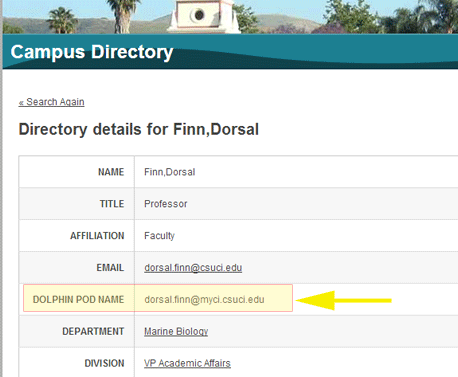Click the DOLPHIN POD NAME label
Screen dimensions: 458x377
click(78, 299)
